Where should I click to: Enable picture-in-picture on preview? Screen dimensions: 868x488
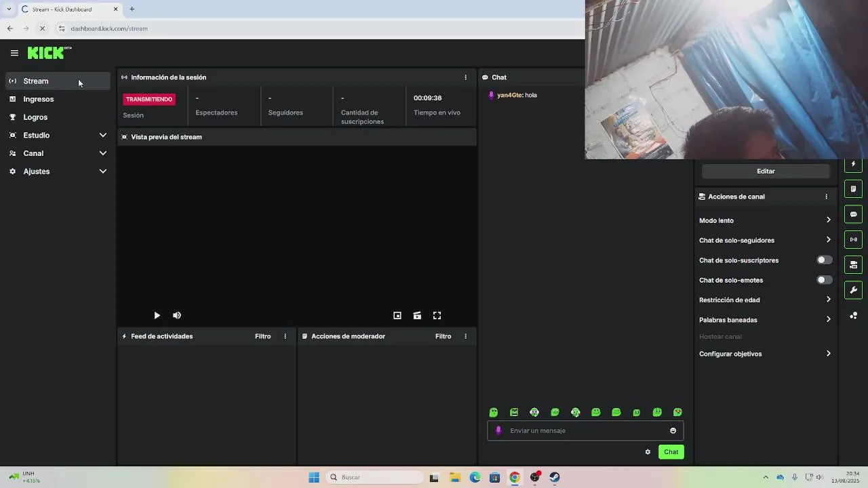click(397, 315)
